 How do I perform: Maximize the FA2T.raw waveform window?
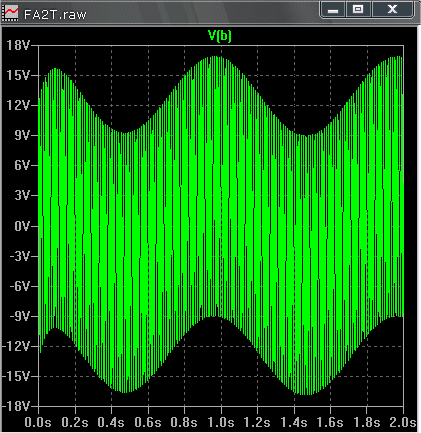pos(358,9)
